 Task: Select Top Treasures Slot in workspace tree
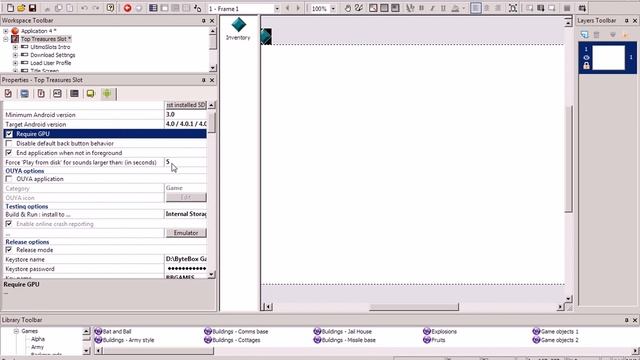[46, 39]
